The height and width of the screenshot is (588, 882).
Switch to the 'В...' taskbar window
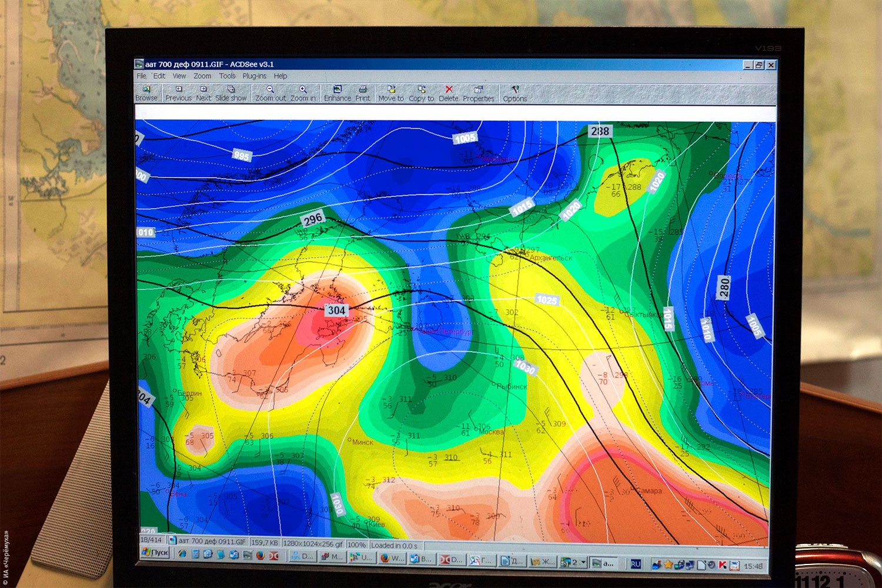tap(423, 559)
